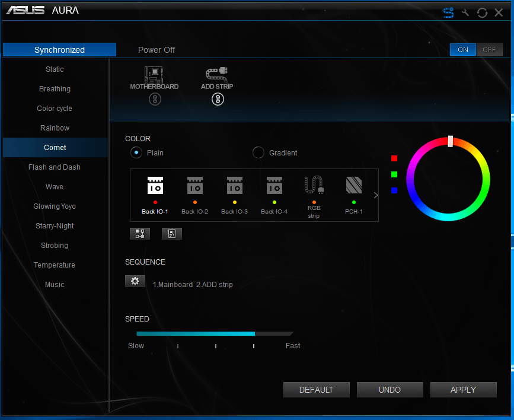Screen dimensions: 514x420
Task: Open sequence settings gear button
Action: tap(135, 281)
